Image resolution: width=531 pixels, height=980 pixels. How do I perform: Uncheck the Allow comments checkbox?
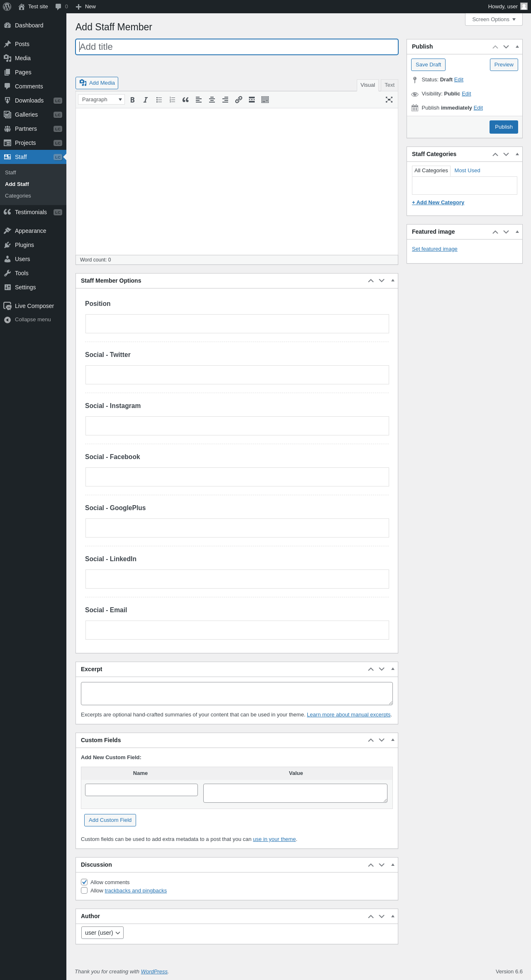pos(84,882)
